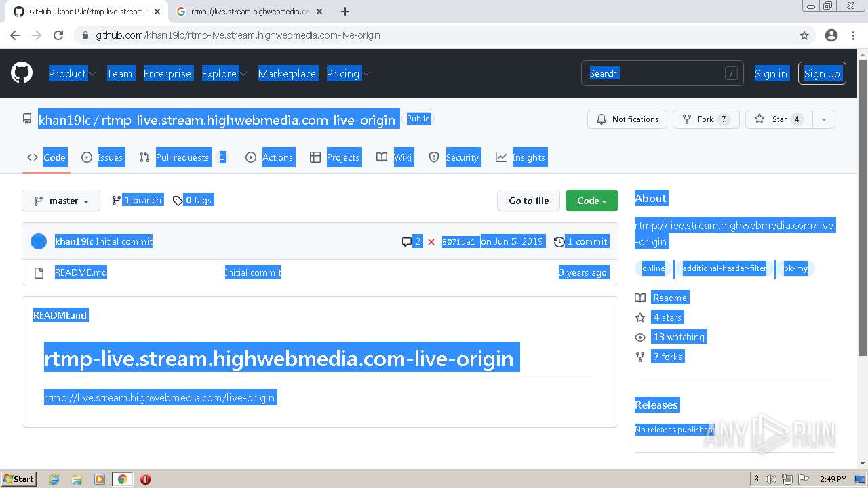The height and width of the screenshot is (488, 868).
Task: Click the red X commit status icon
Action: (431, 242)
